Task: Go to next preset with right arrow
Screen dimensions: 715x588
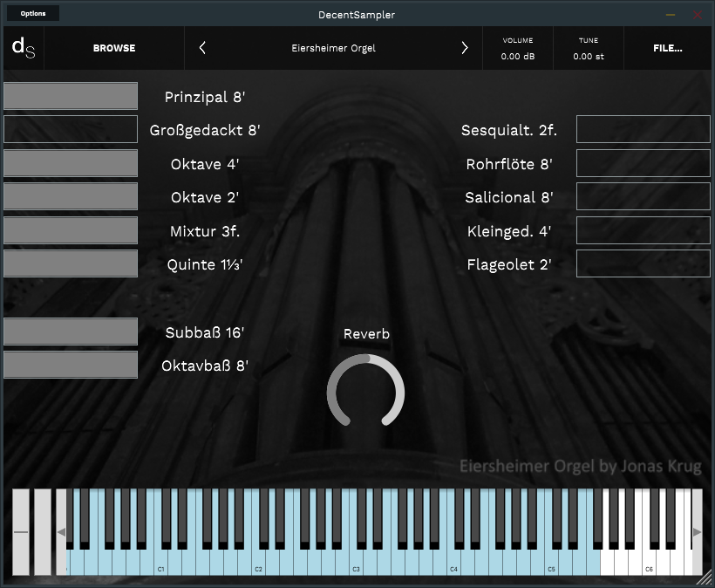Action: pyautogui.click(x=464, y=48)
